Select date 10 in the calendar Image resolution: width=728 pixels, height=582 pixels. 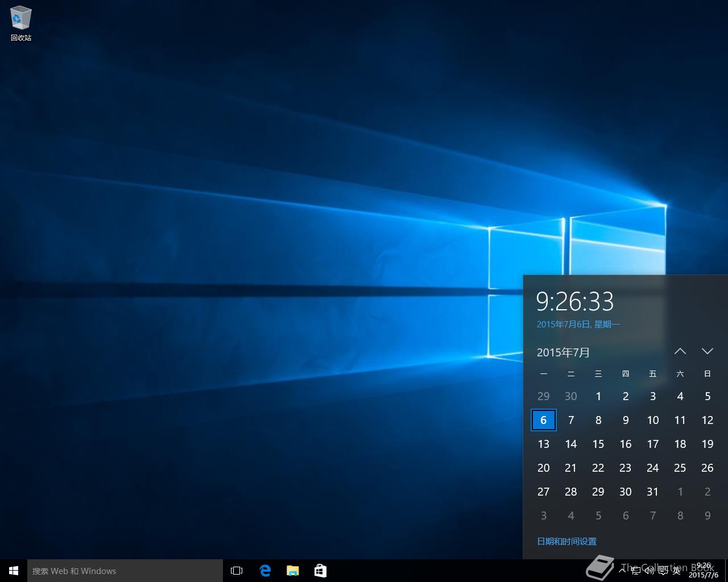click(x=653, y=420)
